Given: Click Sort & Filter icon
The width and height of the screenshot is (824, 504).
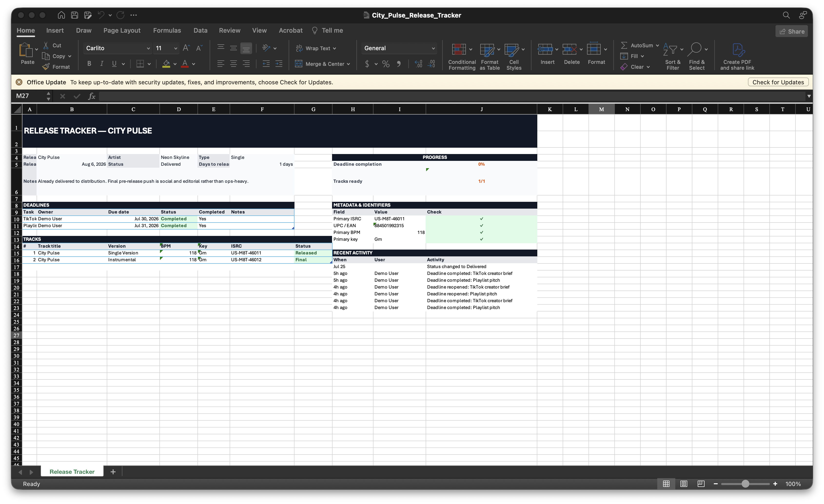Looking at the screenshot, I should 670,49.
